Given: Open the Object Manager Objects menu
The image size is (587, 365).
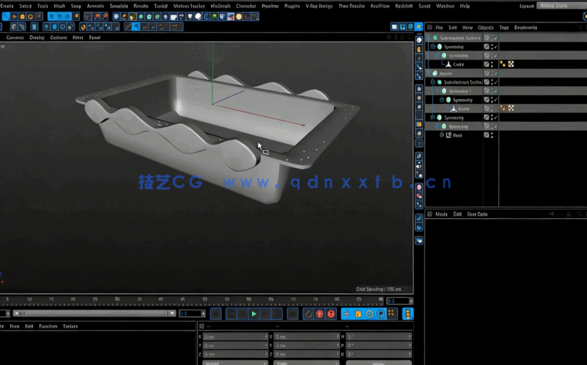Looking at the screenshot, I should click(486, 27).
